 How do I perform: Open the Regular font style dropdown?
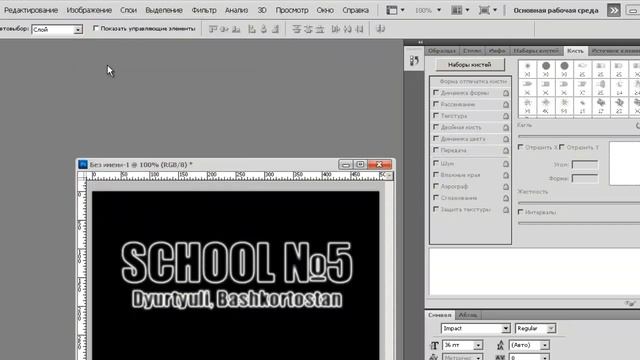tap(551, 329)
